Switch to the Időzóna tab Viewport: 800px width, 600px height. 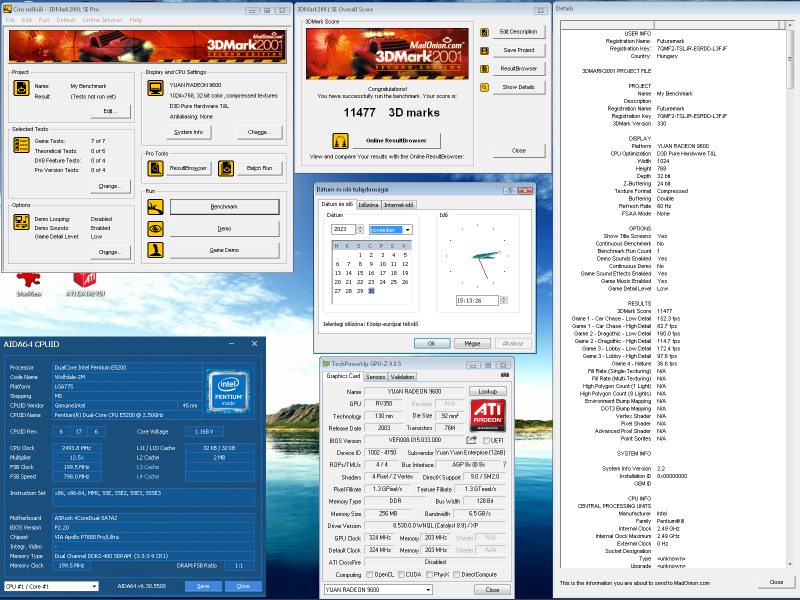pos(368,205)
